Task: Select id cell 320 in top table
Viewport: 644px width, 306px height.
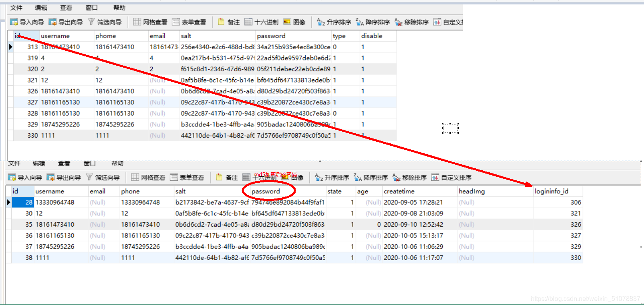Action: [27, 69]
